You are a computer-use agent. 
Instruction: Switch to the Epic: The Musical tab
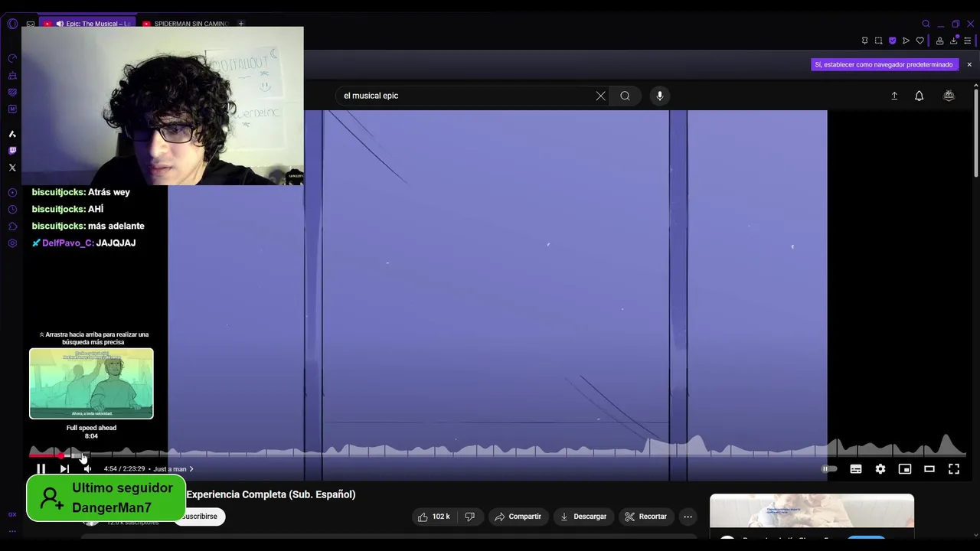pyautogui.click(x=88, y=24)
